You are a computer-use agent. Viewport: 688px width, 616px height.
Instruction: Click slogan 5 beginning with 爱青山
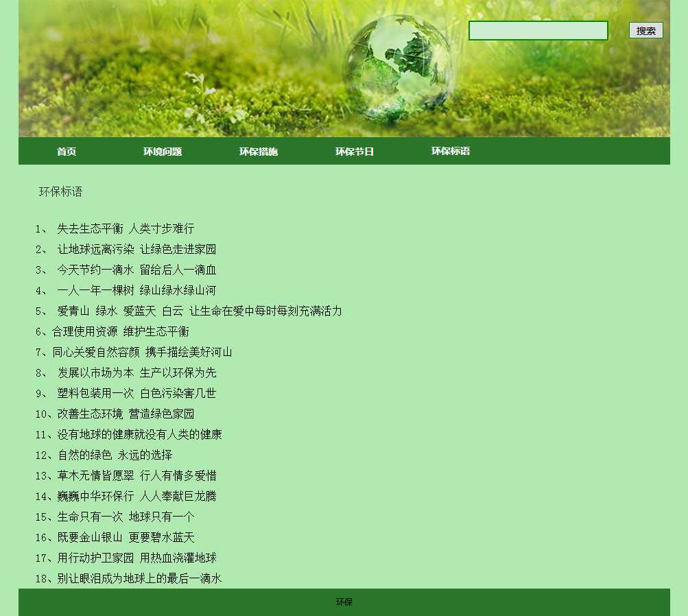point(199,311)
